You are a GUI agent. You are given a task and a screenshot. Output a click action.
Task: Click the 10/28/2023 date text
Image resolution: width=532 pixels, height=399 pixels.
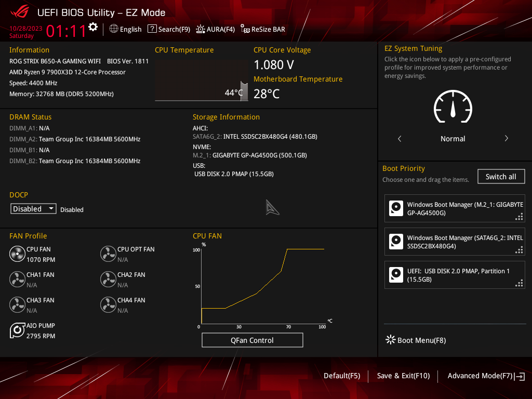[x=26, y=29]
